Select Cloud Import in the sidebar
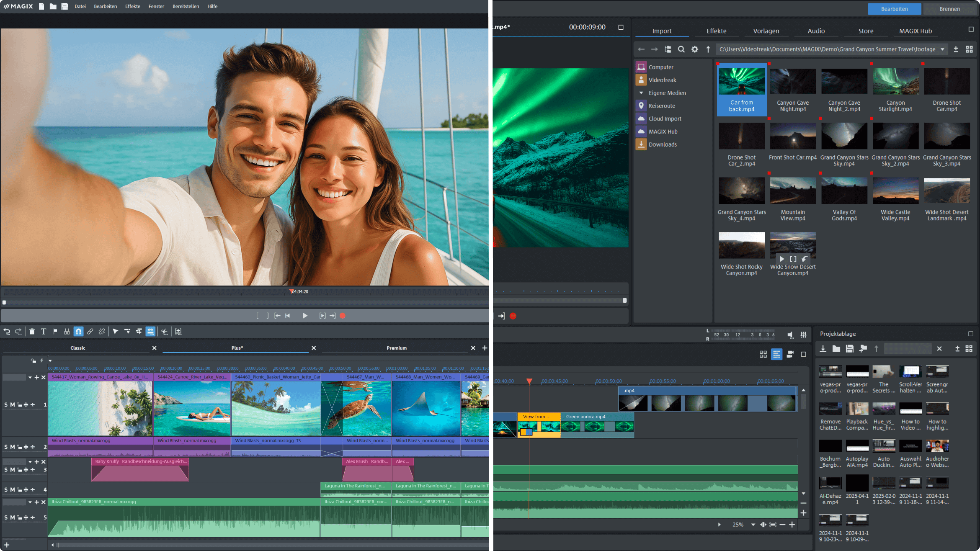Viewport: 980px width, 551px height. click(x=665, y=119)
